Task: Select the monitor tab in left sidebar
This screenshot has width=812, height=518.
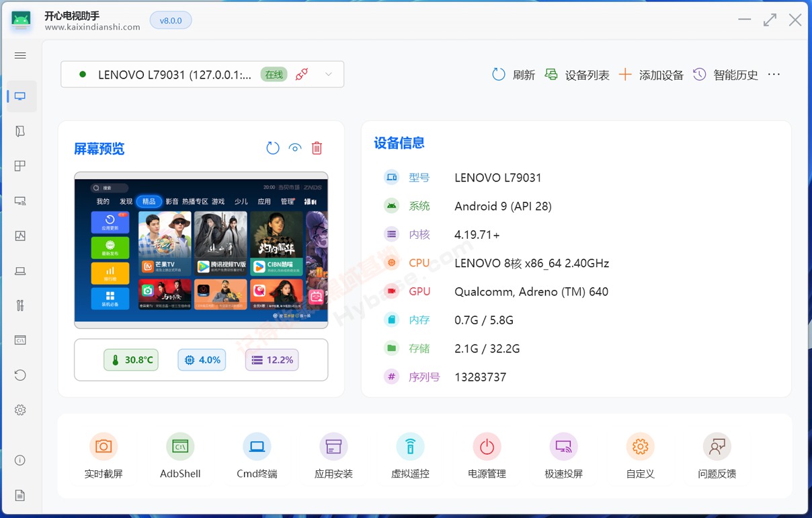Action: (20, 96)
